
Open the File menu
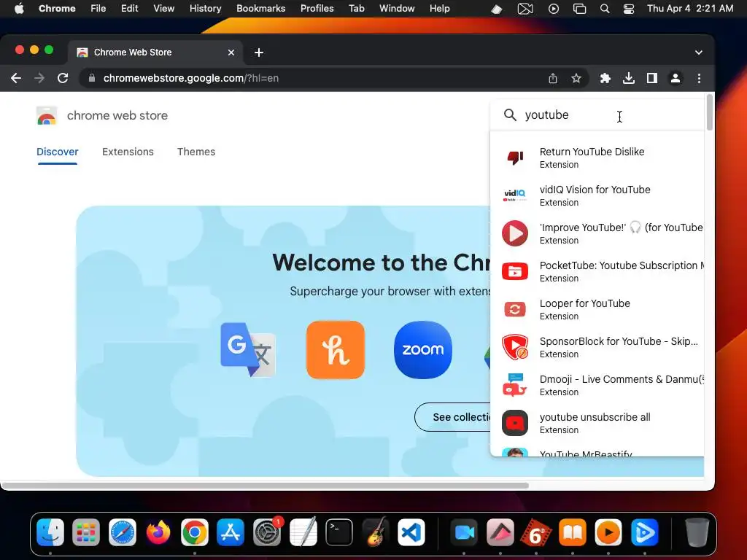click(98, 9)
